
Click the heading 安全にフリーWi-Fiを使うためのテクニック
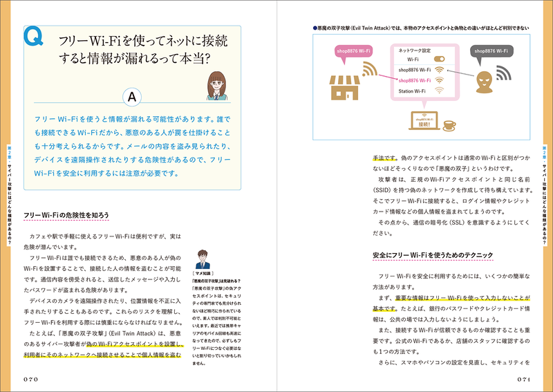[433, 255]
